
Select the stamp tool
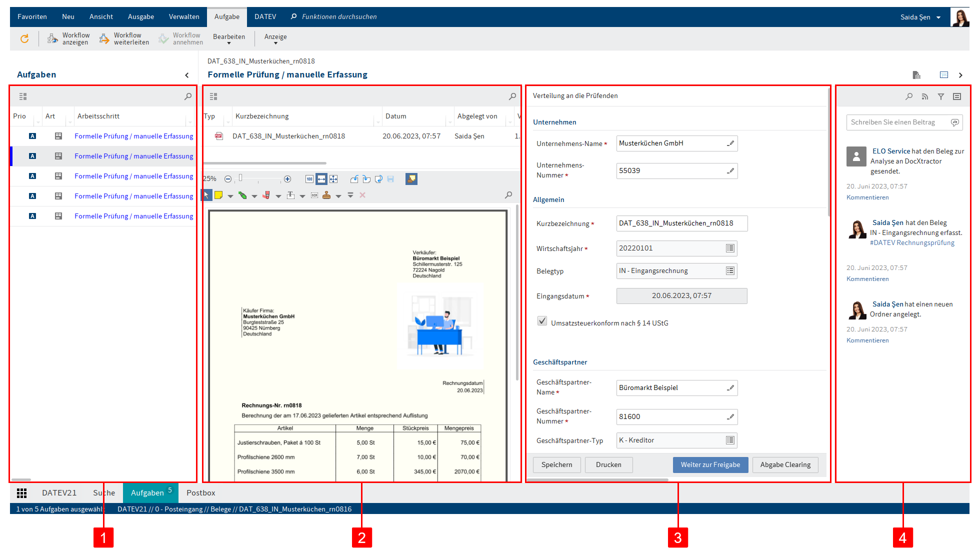click(x=326, y=195)
